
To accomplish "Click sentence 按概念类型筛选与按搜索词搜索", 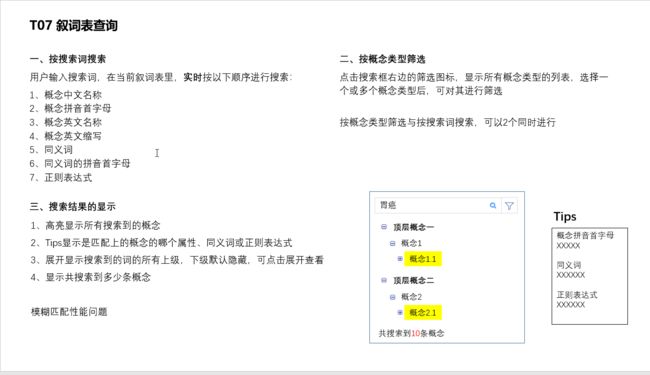I will coord(448,122).
